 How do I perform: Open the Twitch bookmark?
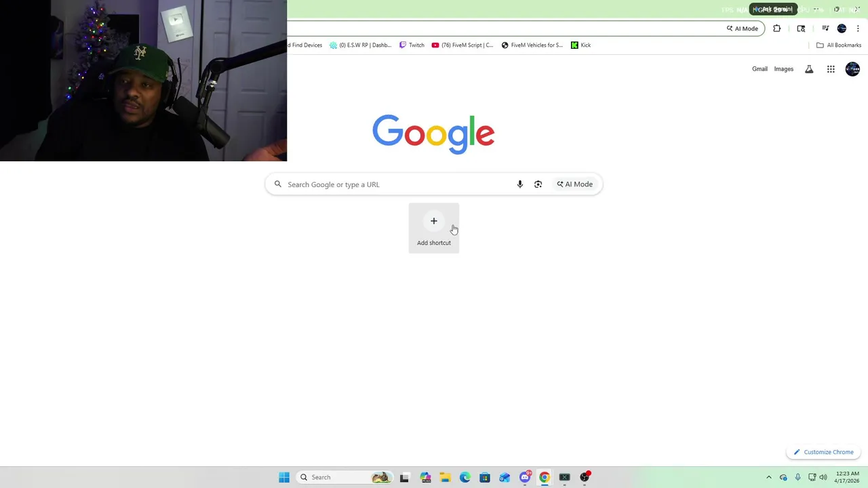[x=412, y=45]
